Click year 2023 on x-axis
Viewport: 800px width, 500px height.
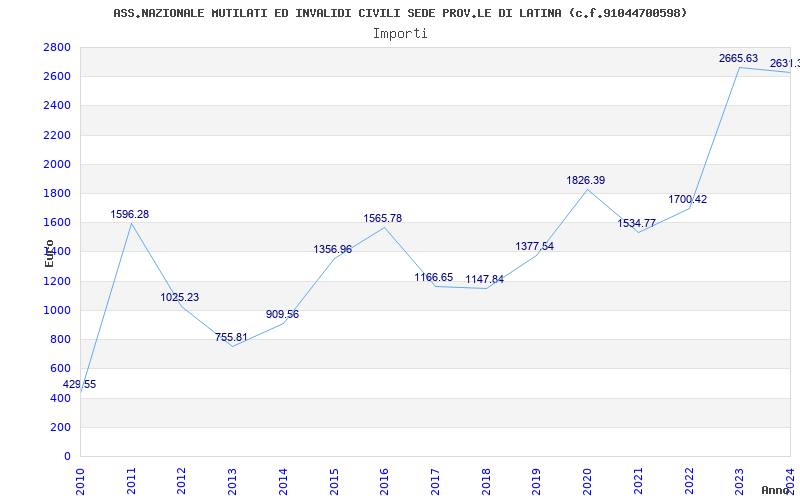click(740, 481)
